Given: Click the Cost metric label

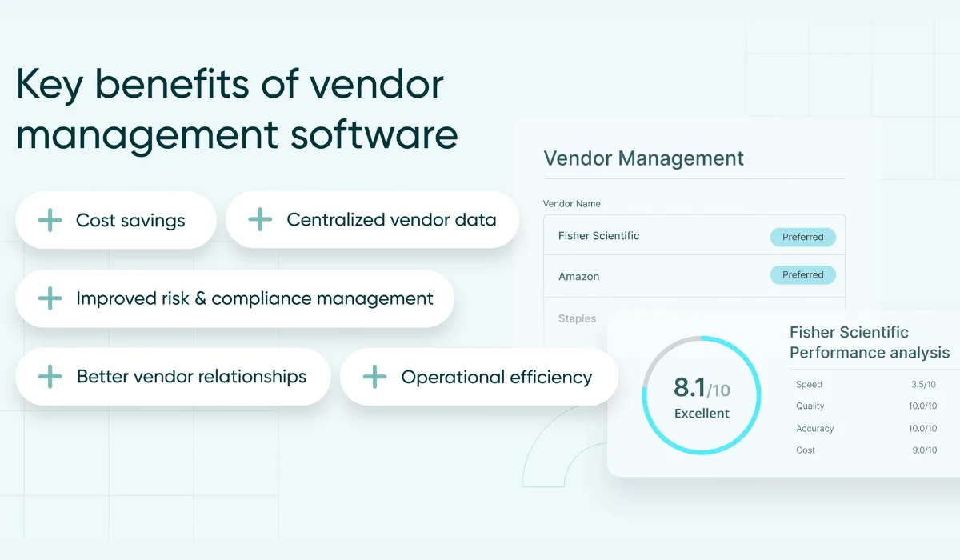Looking at the screenshot, I should [806, 450].
